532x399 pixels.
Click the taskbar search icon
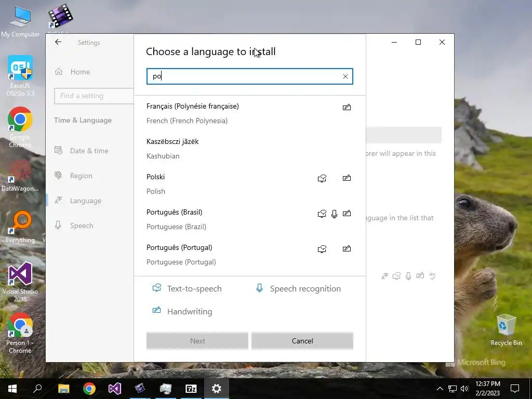[37, 389]
